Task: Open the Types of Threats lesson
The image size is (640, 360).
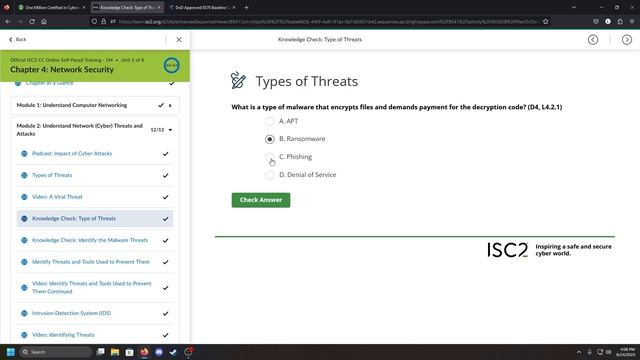Action: click(52, 175)
